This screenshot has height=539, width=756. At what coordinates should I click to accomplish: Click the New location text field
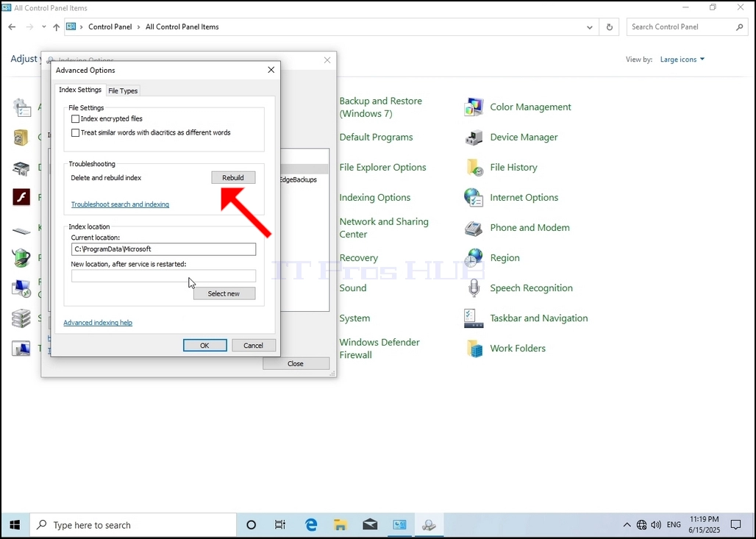(163, 276)
